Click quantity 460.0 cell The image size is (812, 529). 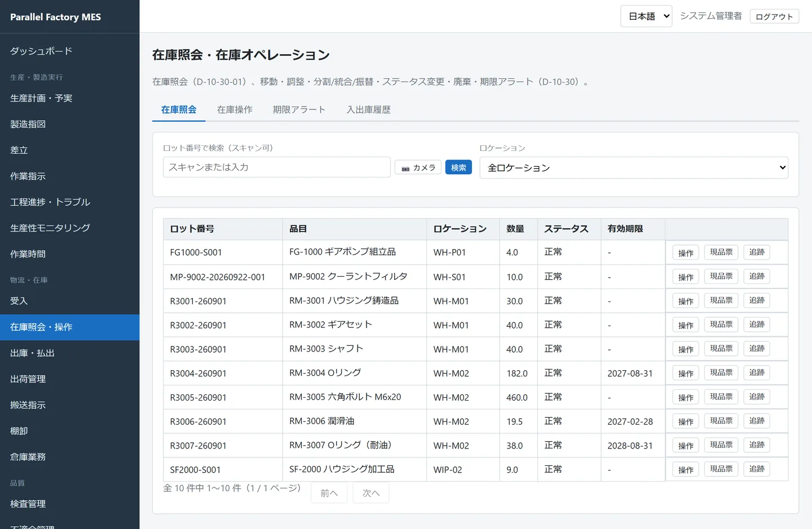click(518, 398)
